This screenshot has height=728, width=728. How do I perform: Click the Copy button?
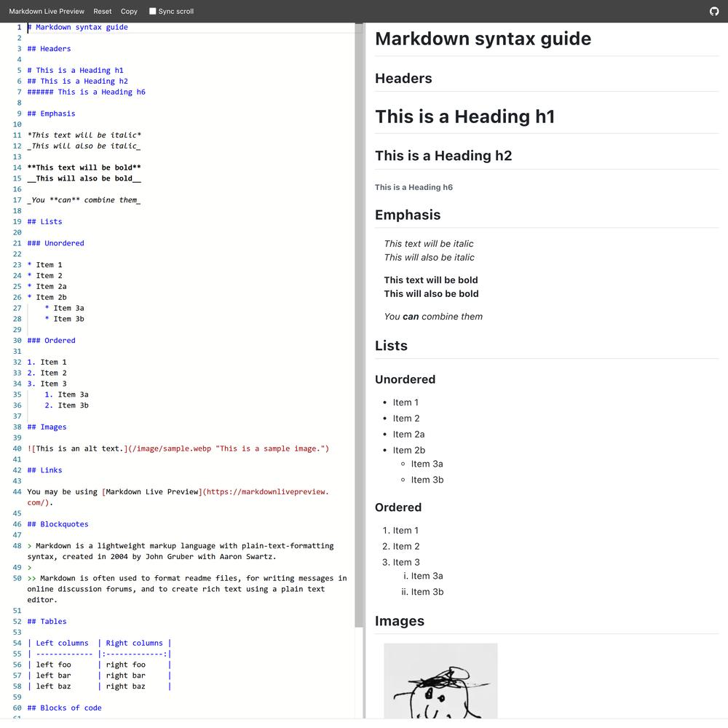tap(129, 11)
